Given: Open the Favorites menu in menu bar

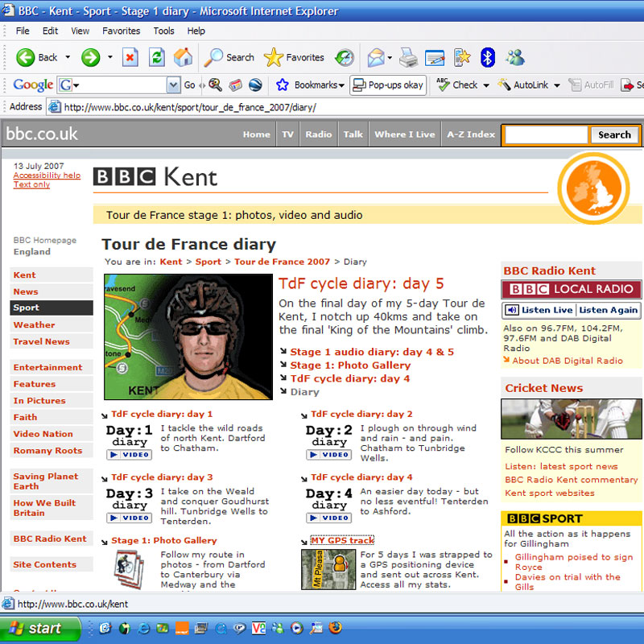Looking at the screenshot, I should tap(120, 31).
